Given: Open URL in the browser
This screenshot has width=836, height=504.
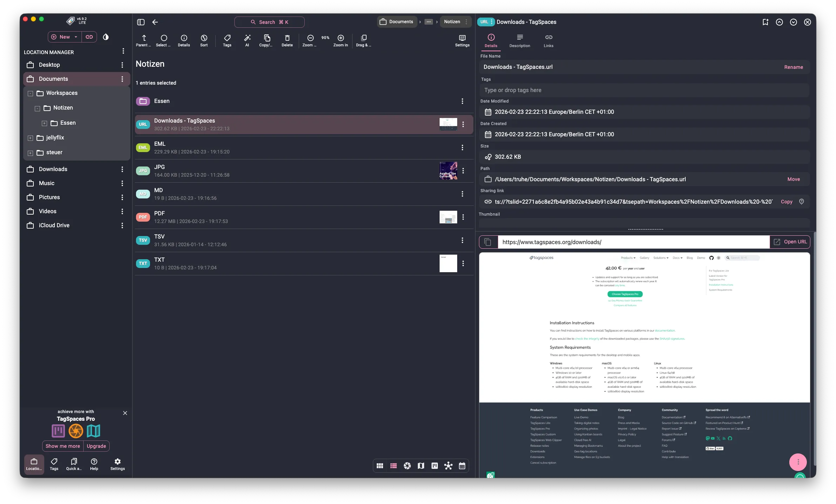Looking at the screenshot, I should click(790, 242).
